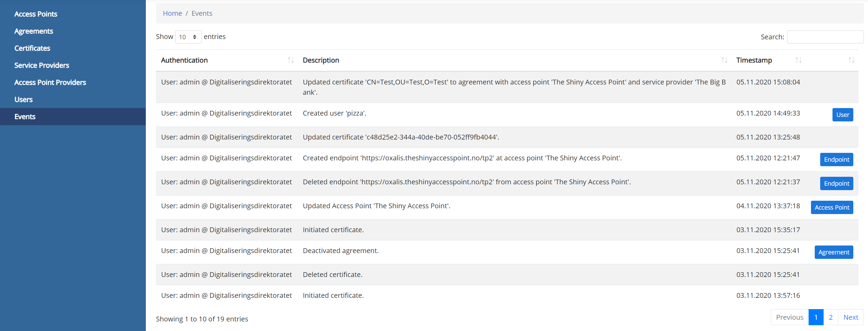Click Home breadcrumb link
The height and width of the screenshot is (331, 868).
172,13
